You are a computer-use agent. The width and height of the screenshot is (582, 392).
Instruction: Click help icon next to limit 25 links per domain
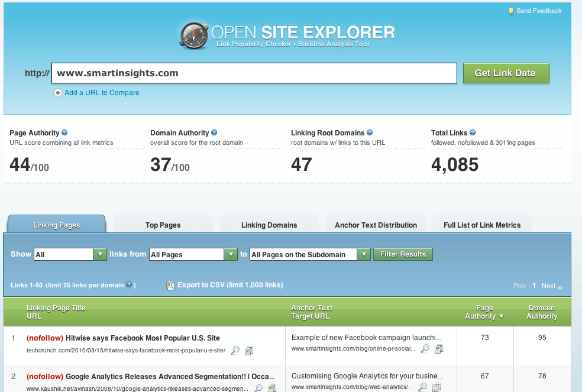(x=129, y=285)
